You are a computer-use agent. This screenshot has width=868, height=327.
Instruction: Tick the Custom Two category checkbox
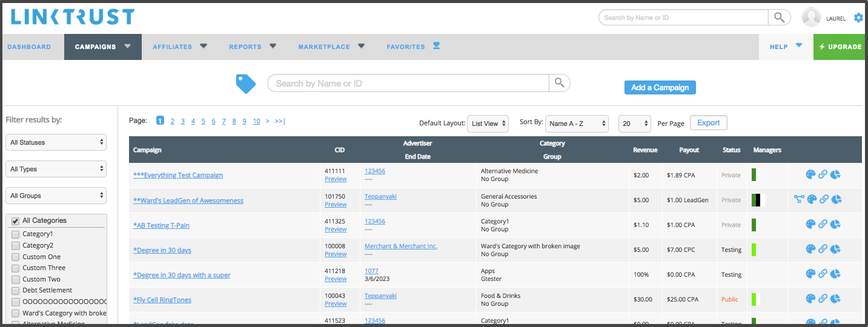point(16,279)
